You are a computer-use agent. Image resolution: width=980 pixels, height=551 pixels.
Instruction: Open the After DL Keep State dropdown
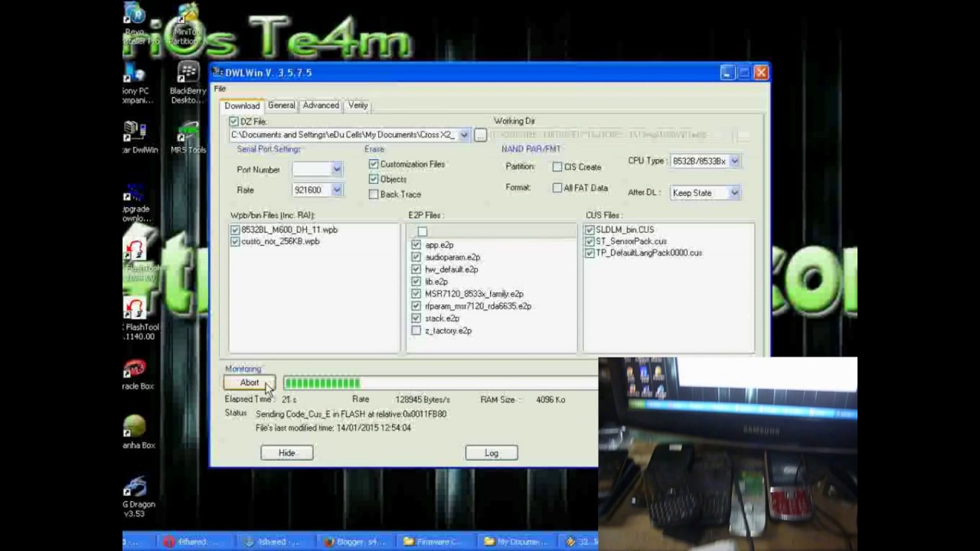[x=734, y=193]
